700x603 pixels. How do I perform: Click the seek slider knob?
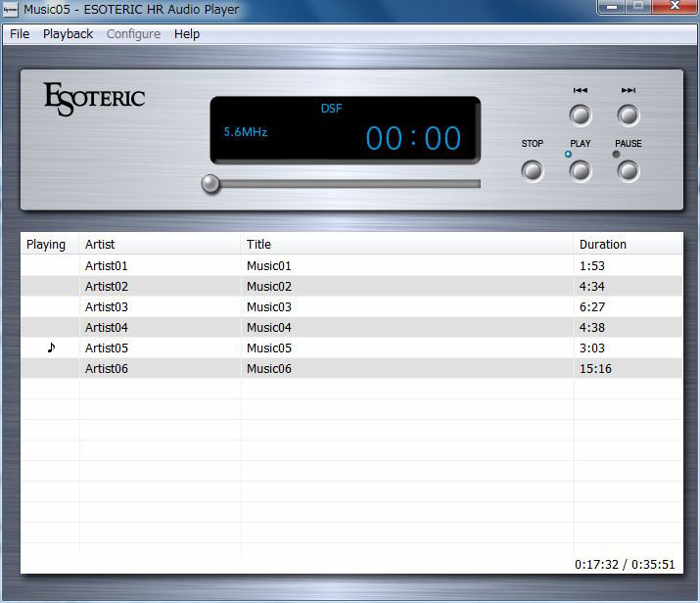210,183
